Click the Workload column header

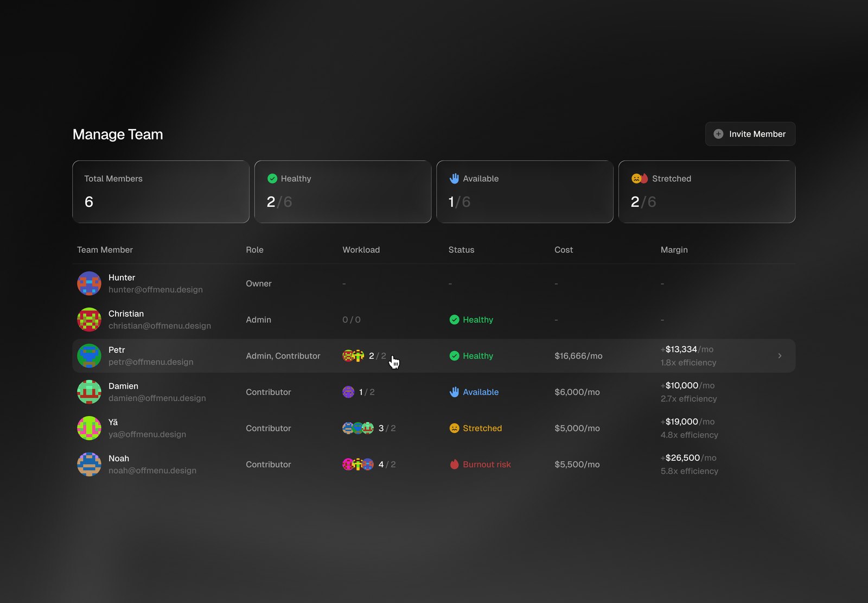(361, 250)
